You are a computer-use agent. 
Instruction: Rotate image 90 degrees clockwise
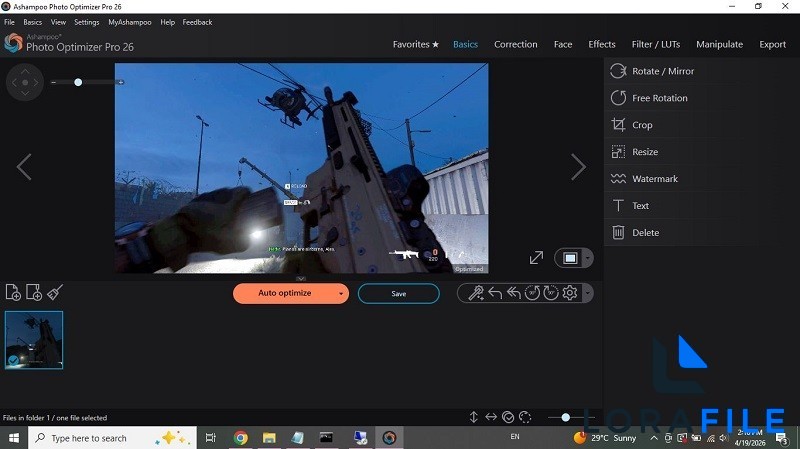point(551,293)
